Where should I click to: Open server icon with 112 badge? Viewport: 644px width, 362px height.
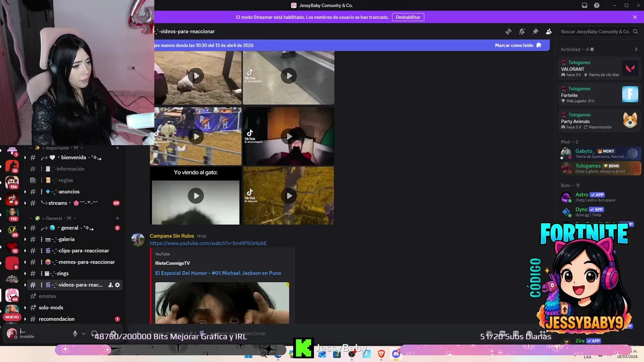tap(12, 214)
